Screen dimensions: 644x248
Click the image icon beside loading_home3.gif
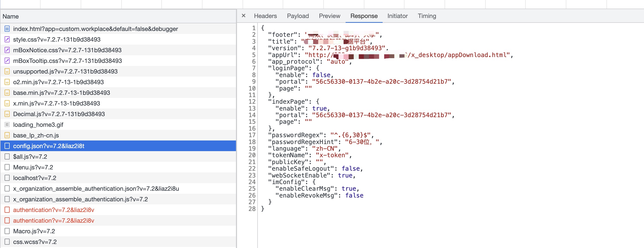click(x=7, y=125)
